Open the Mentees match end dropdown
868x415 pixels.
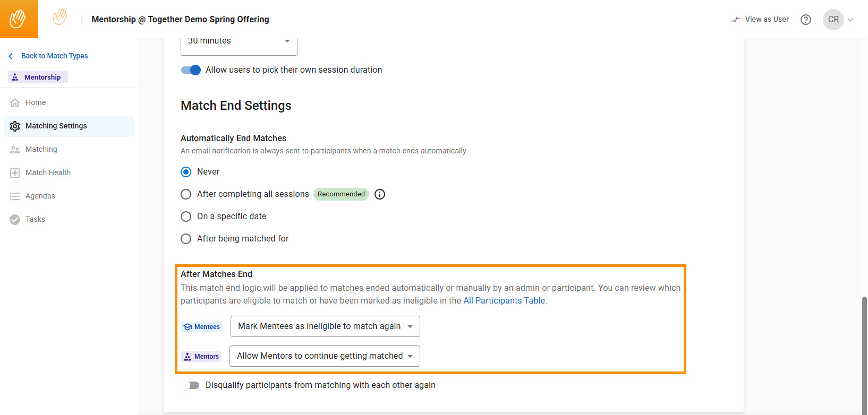click(325, 326)
